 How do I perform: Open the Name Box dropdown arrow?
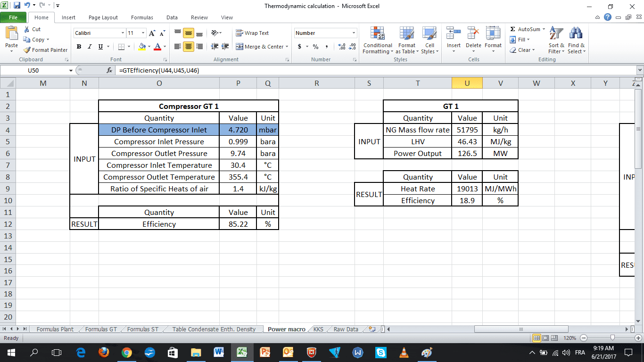point(71,70)
